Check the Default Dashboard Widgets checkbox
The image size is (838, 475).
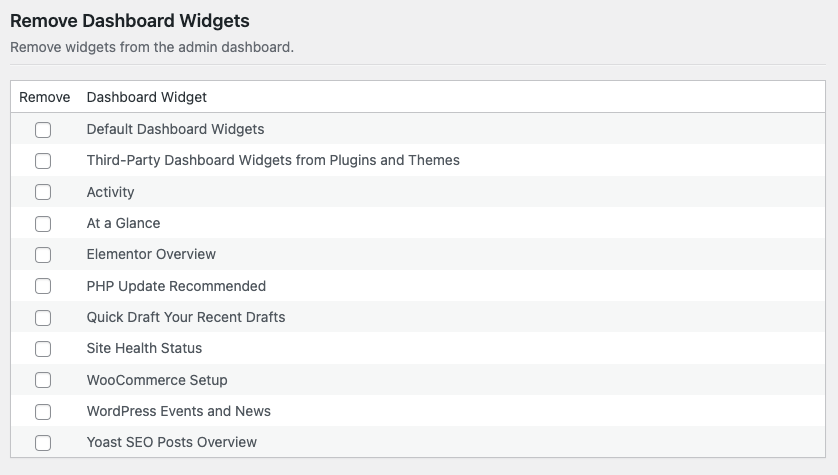pos(43,130)
